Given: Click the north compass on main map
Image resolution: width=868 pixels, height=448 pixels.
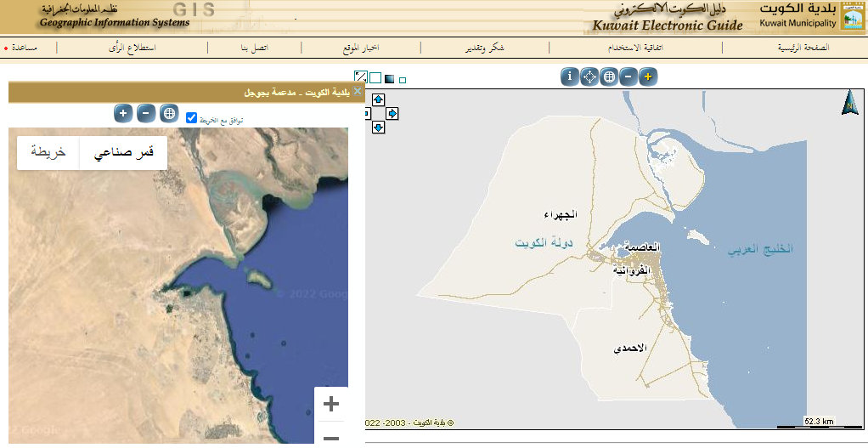Looking at the screenshot, I should point(849,104).
